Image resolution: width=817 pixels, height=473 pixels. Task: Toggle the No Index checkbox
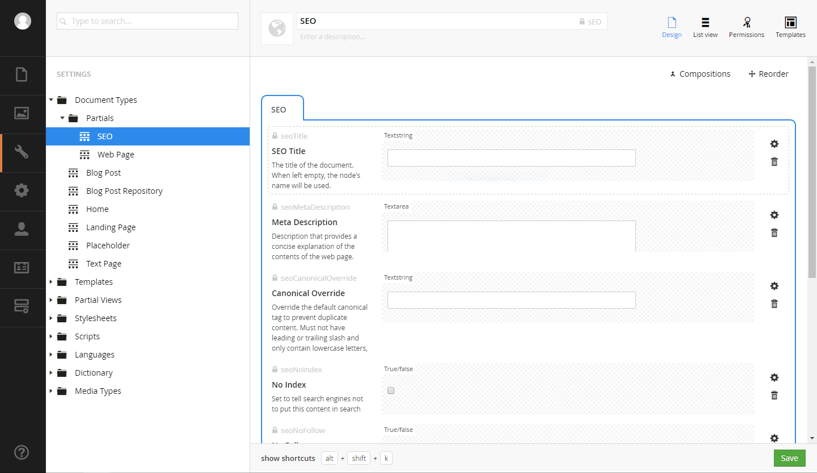(391, 391)
